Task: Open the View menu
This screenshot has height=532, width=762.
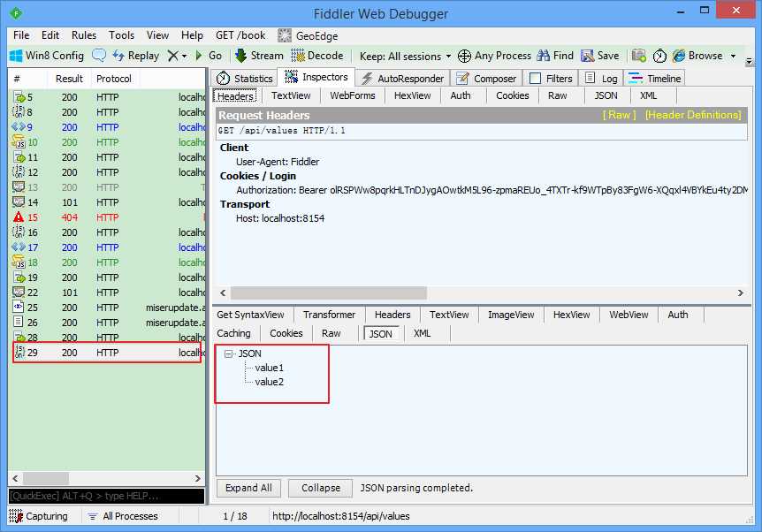Action: tap(157, 35)
